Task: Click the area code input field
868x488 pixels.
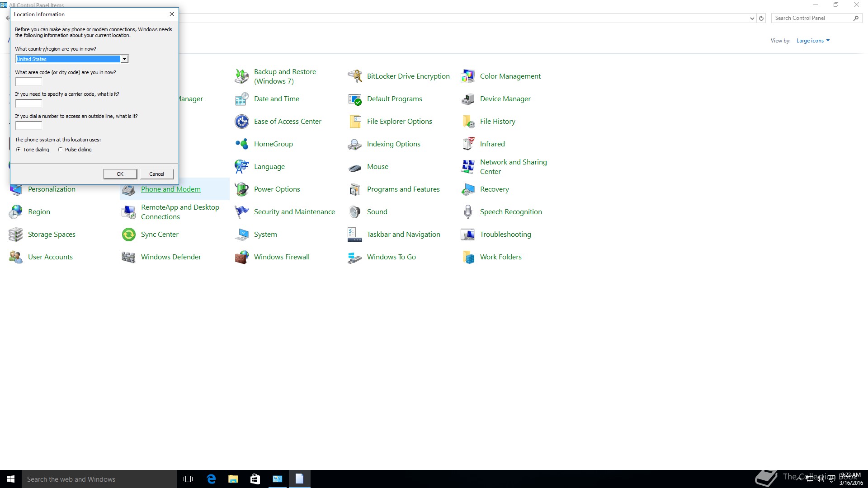Action: [28, 82]
